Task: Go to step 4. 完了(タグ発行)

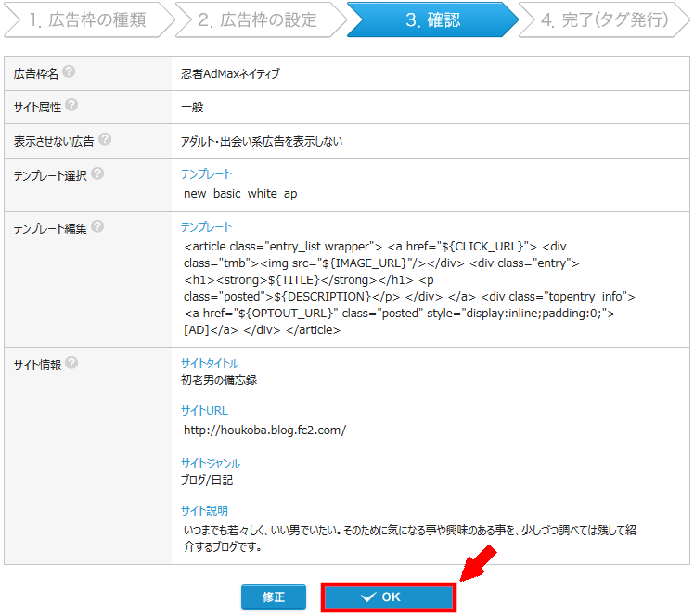Action: 604,19
